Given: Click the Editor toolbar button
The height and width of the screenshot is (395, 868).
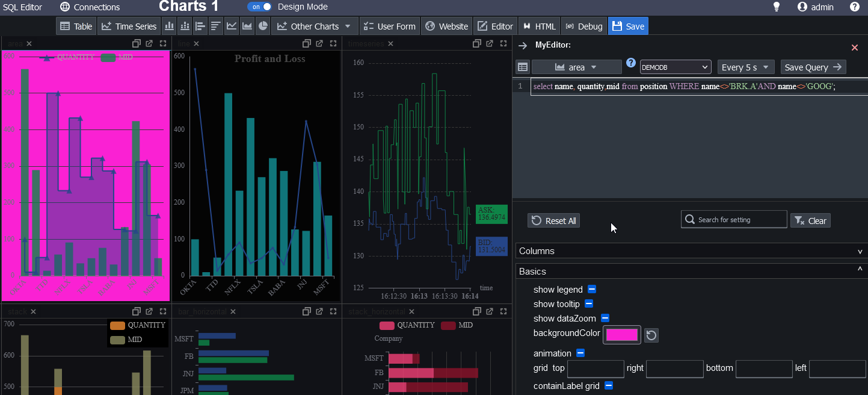Looking at the screenshot, I should coord(496,26).
